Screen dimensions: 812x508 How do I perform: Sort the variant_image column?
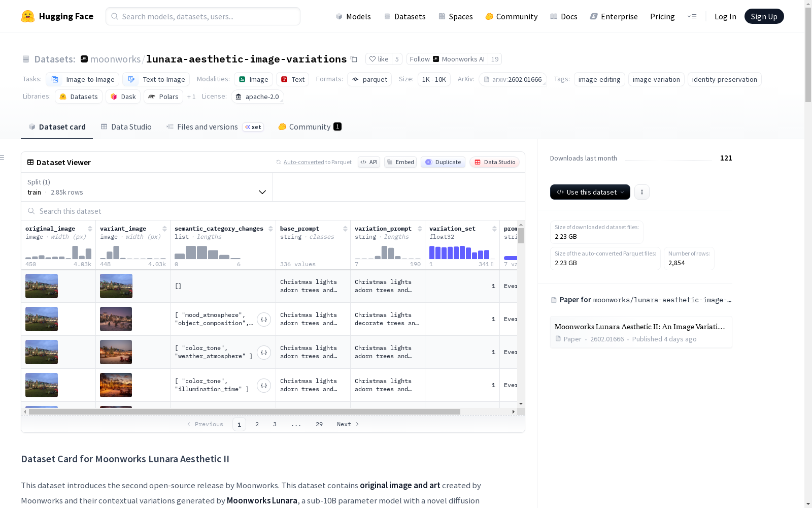pyautogui.click(x=164, y=229)
